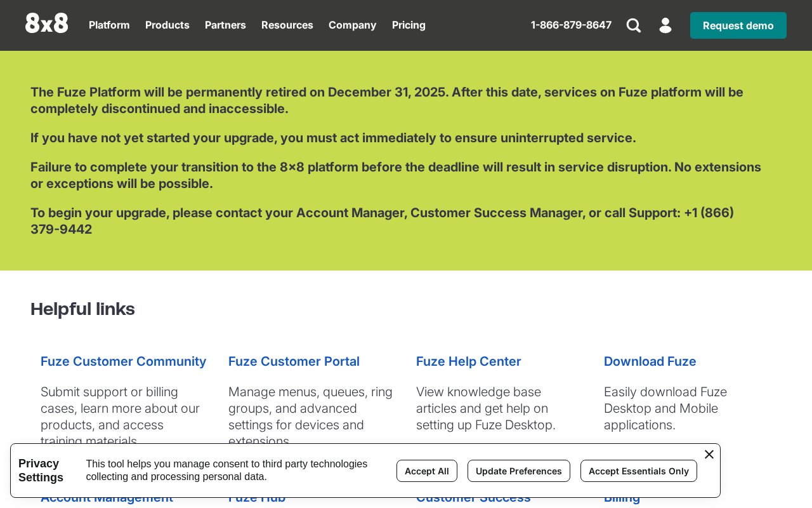Click the 8x8 logo
This screenshot has height=508, width=812.
(x=47, y=24)
